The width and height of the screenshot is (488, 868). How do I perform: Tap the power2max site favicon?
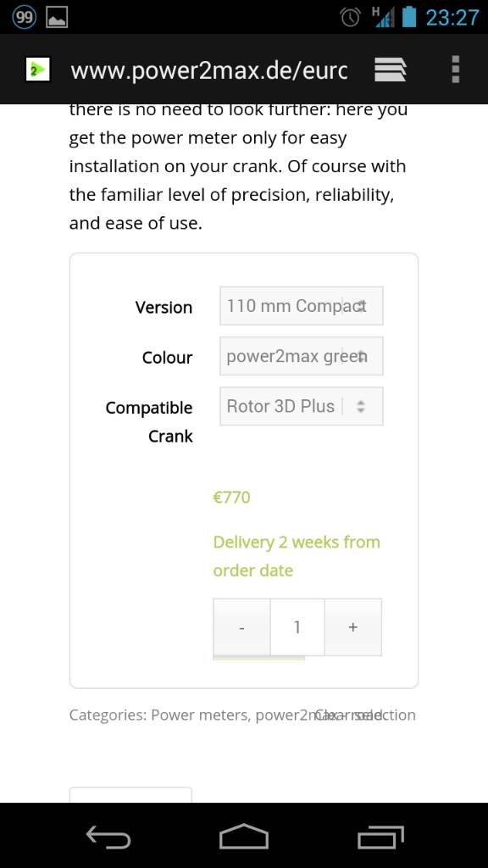(37, 70)
